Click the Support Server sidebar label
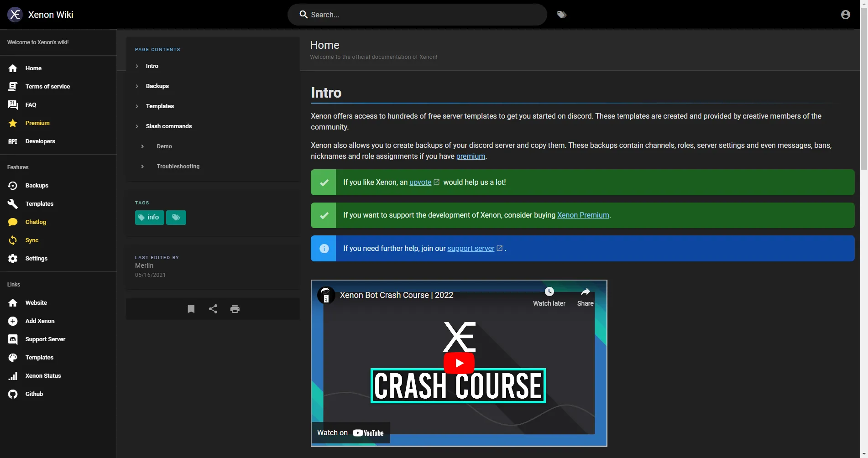 pyautogui.click(x=46, y=339)
